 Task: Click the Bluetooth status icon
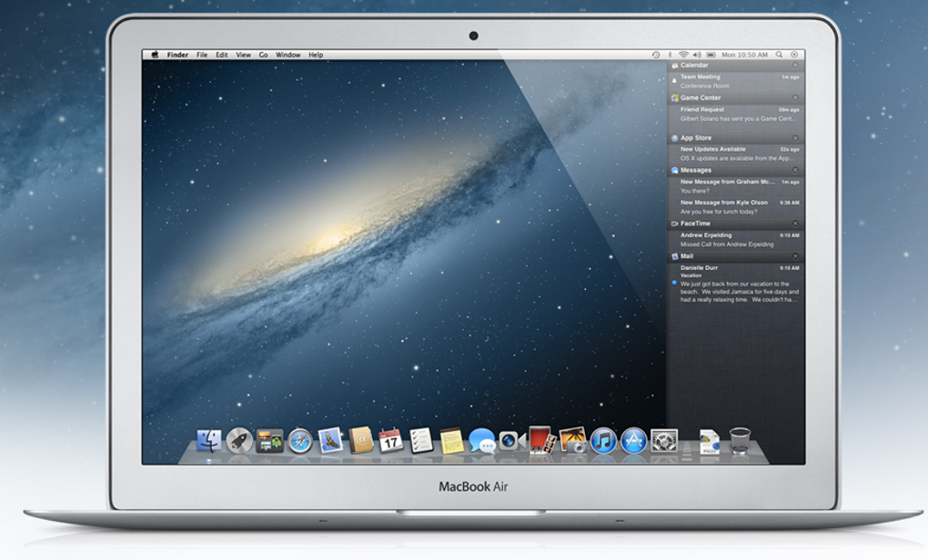pos(670,55)
